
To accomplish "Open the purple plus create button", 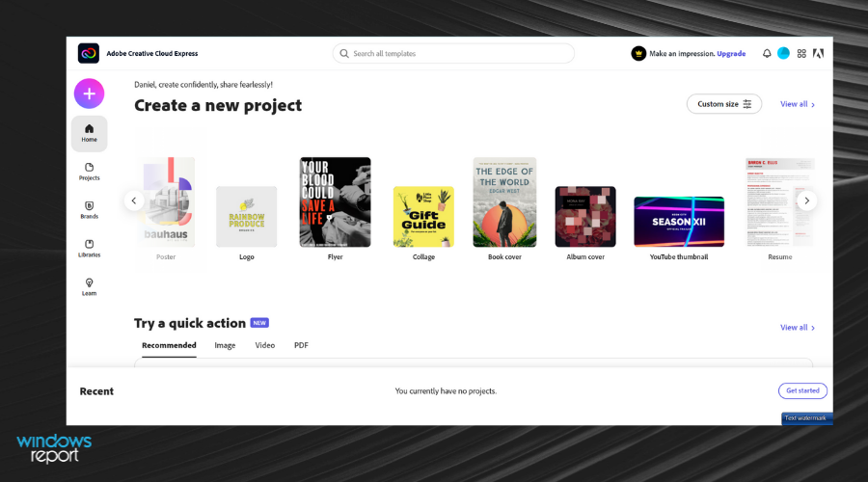I will (x=89, y=94).
